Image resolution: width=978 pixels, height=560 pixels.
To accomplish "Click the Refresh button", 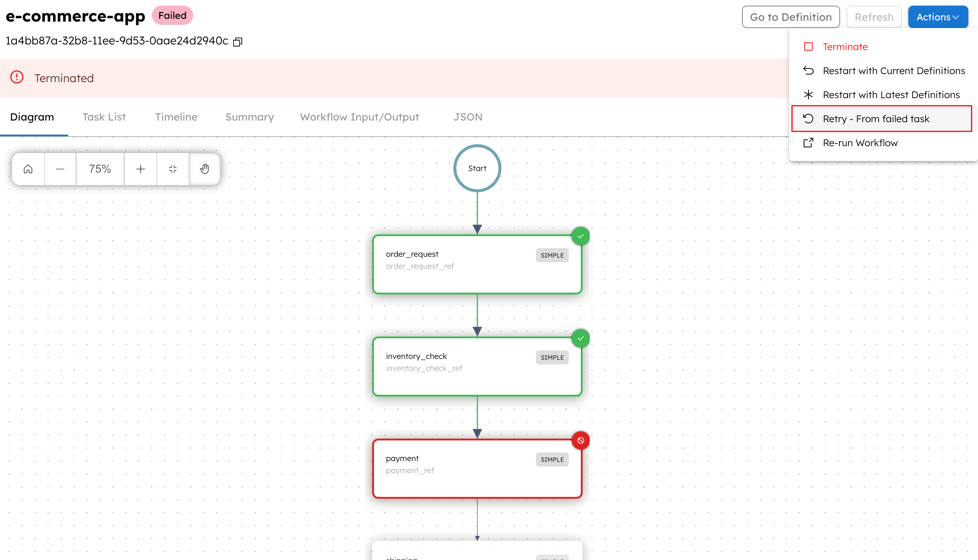I will coord(874,17).
